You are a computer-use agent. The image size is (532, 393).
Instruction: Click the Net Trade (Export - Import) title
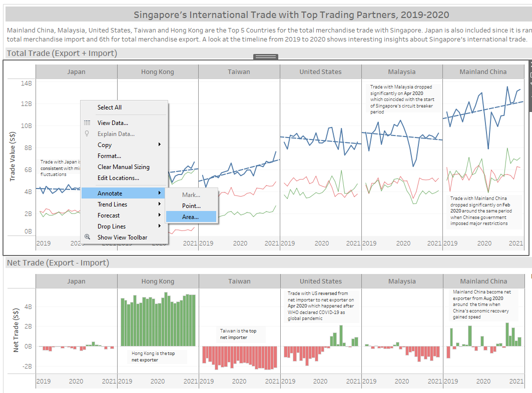(x=58, y=263)
